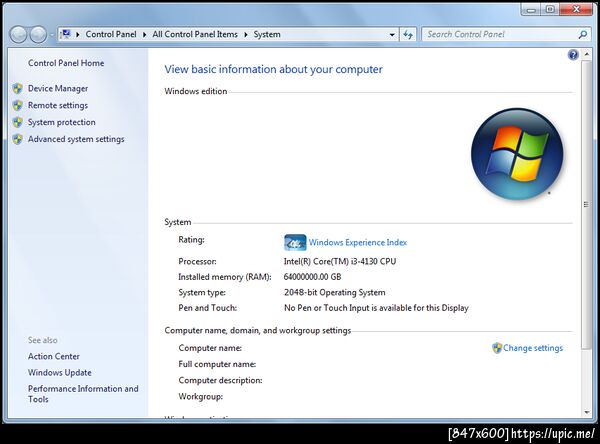
Task: Click in the Search Control Panel field
Action: point(499,34)
